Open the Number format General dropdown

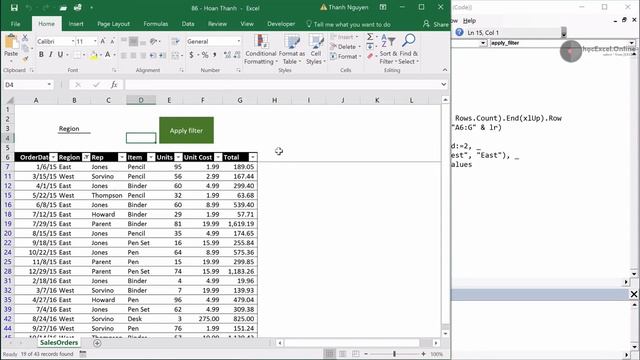tap(239, 41)
